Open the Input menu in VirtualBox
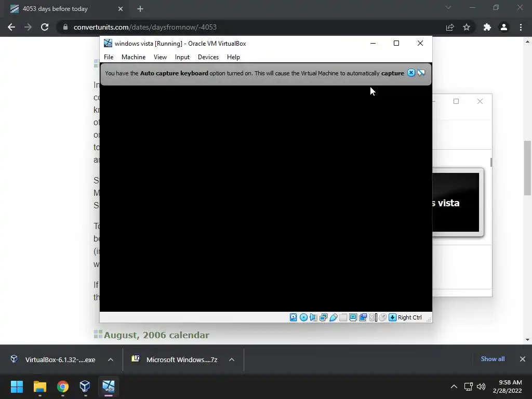The image size is (532, 399). tap(182, 57)
